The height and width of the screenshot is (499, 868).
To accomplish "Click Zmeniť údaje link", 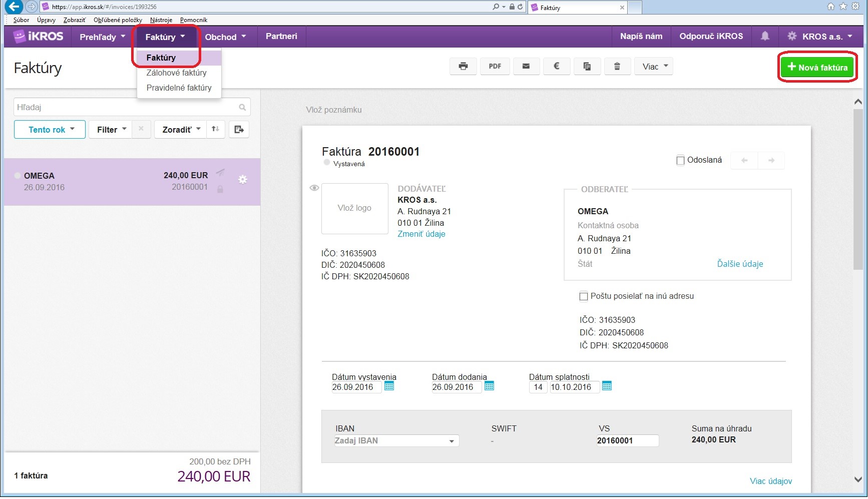I will point(421,234).
